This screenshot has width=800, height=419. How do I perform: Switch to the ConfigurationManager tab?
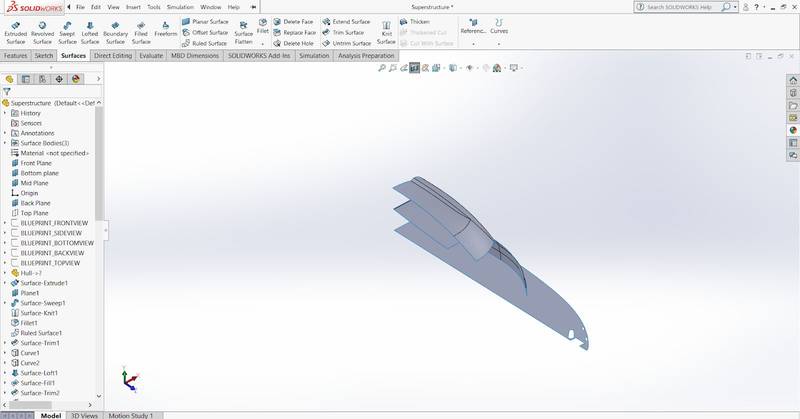(x=41, y=78)
